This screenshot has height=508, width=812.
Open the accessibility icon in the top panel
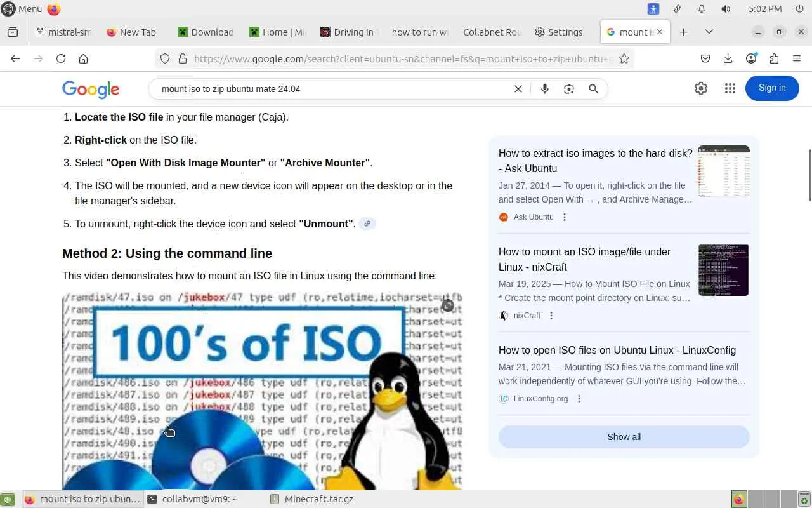653,9
